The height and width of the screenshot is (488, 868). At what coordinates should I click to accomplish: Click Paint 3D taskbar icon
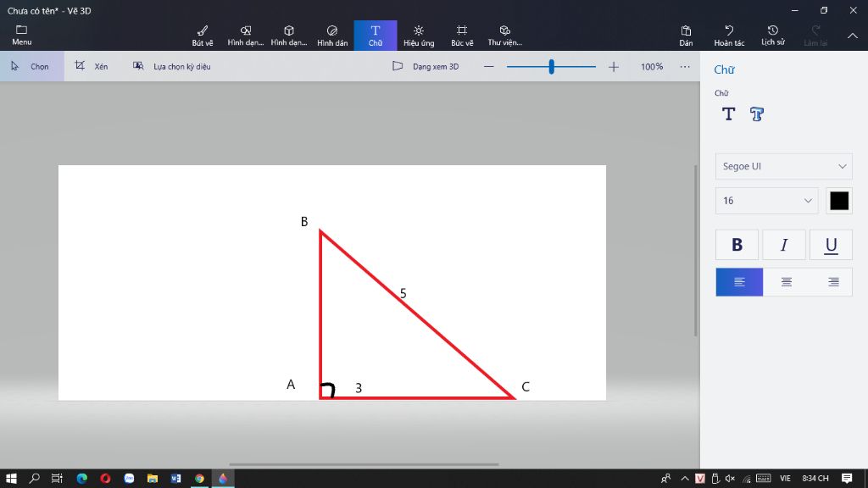[x=223, y=478]
